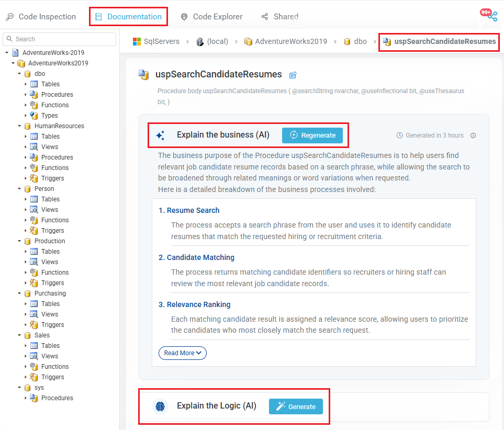
Task: Generate the Explain the Logic section
Action: [x=296, y=406]
